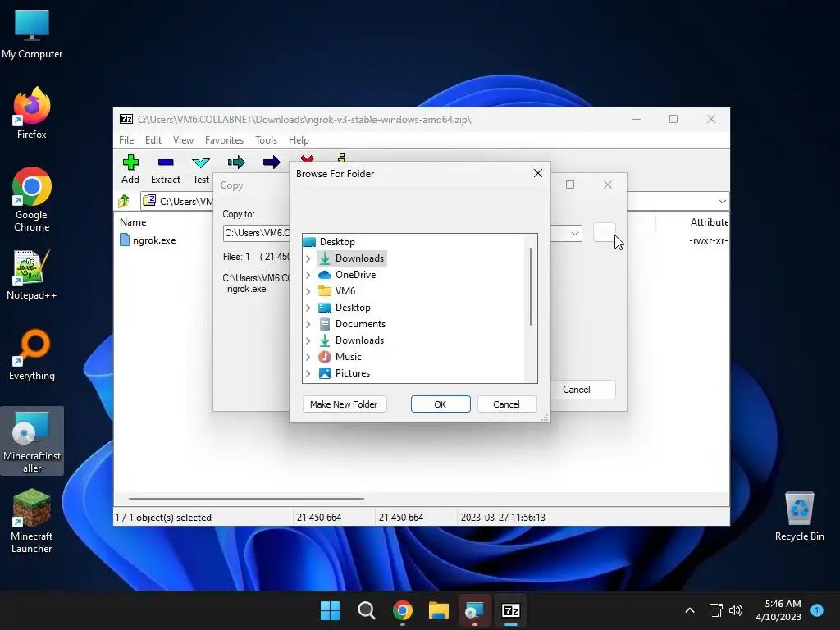840x630 pixels.
Task: Click the Name column header
Action: (133, 221)
